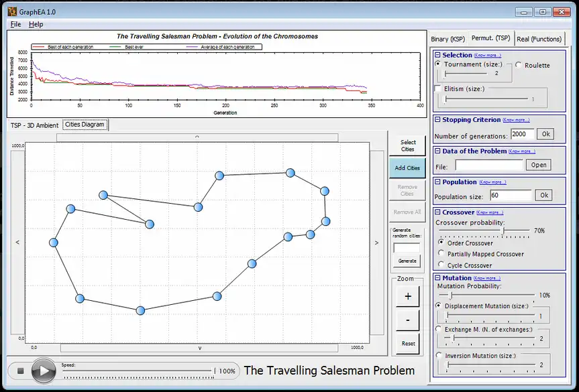Open Know more link for Selection
Image resolution: width=579 pixels, height=392 pixels.
coord(488,56)
